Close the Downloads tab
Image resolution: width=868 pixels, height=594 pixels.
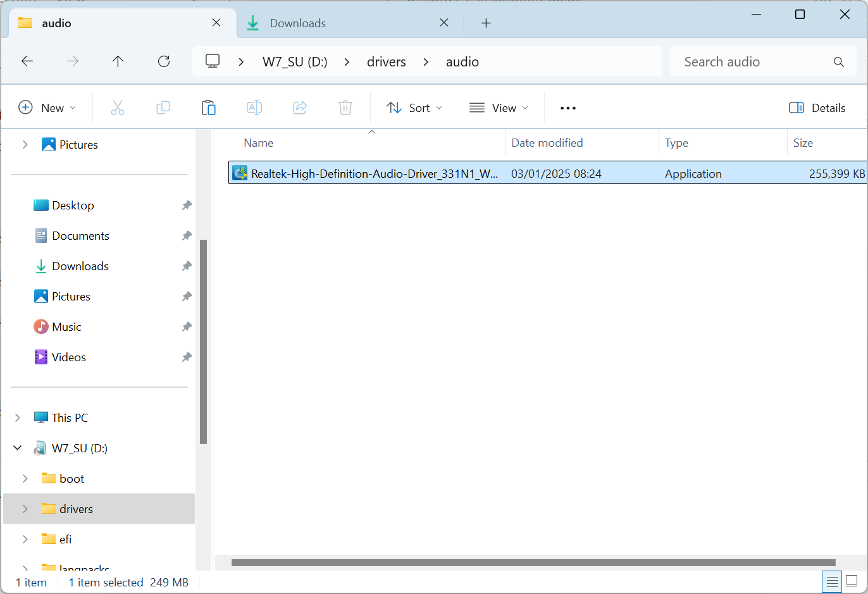[x=444, y=23]
